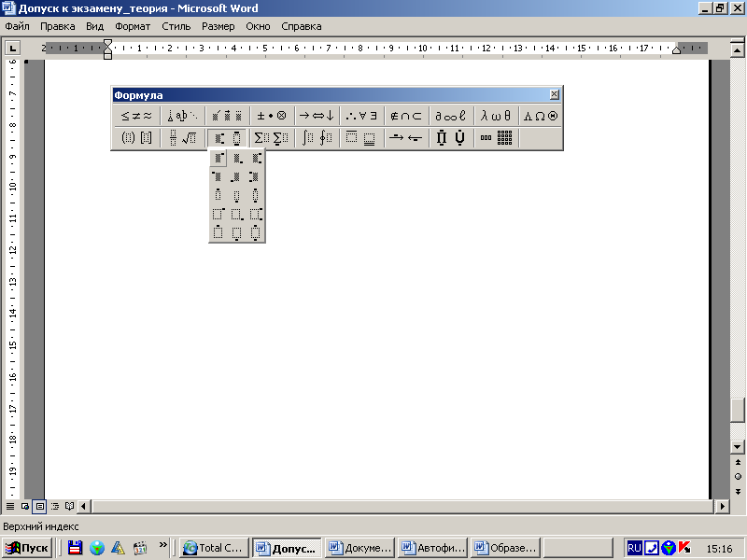
Task: Collapse the subscript and superscript templates button
Action: click(x=227, y=138)
